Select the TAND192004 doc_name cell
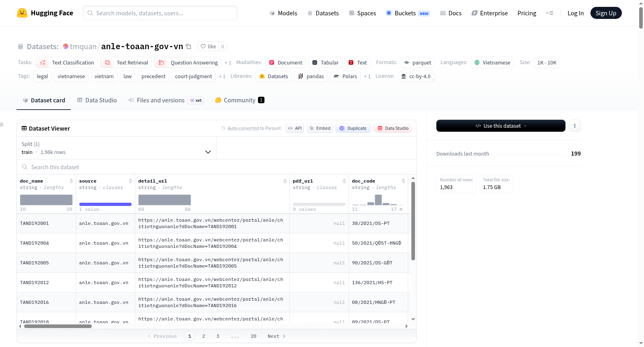The width and height of the screenshot is (644, 347). 46,243
